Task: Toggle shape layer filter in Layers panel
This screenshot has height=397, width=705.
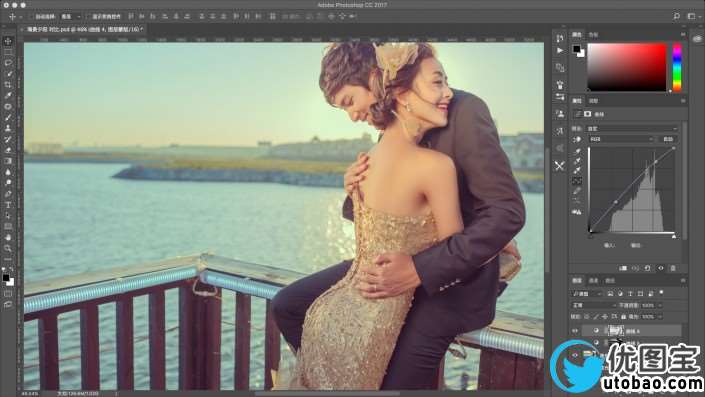Action: pos(640,294)
